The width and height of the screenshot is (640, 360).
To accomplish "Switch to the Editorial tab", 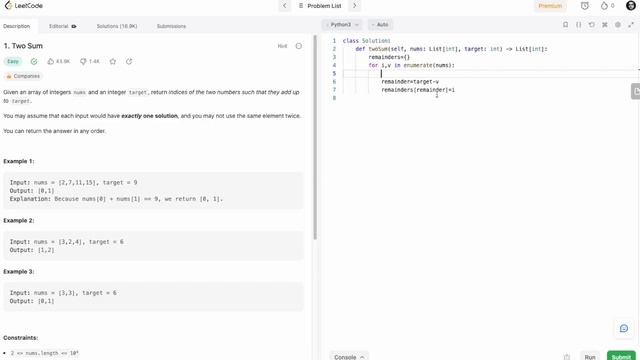I will (x=62, y=26).
